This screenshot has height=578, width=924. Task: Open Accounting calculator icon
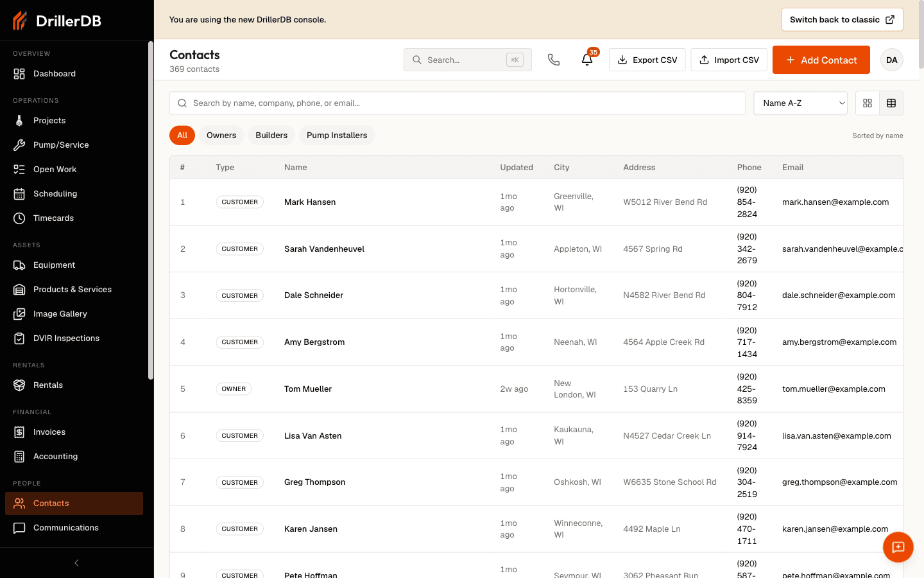pos(19,457)
